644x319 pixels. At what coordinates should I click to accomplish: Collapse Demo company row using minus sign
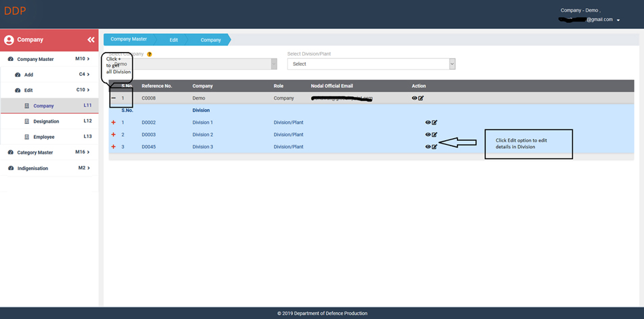[x=113, y=98]
